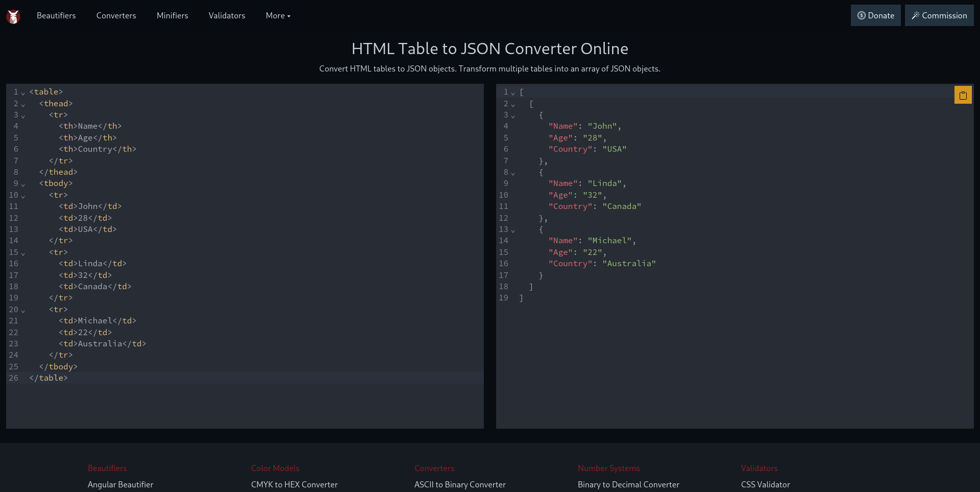Collapse the tbody fold on HTML line 9
This screenshot has height=492, width=980.
pyautogui.click(x=23, y=184)
